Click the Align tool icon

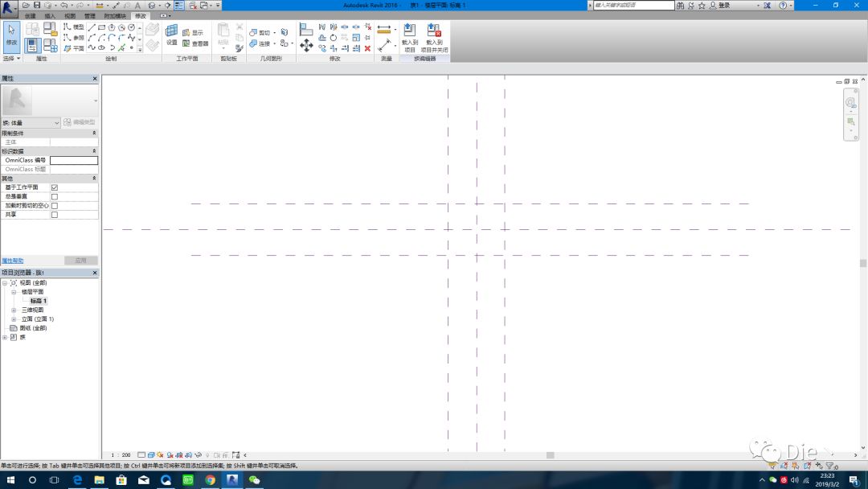pos(306,29)
